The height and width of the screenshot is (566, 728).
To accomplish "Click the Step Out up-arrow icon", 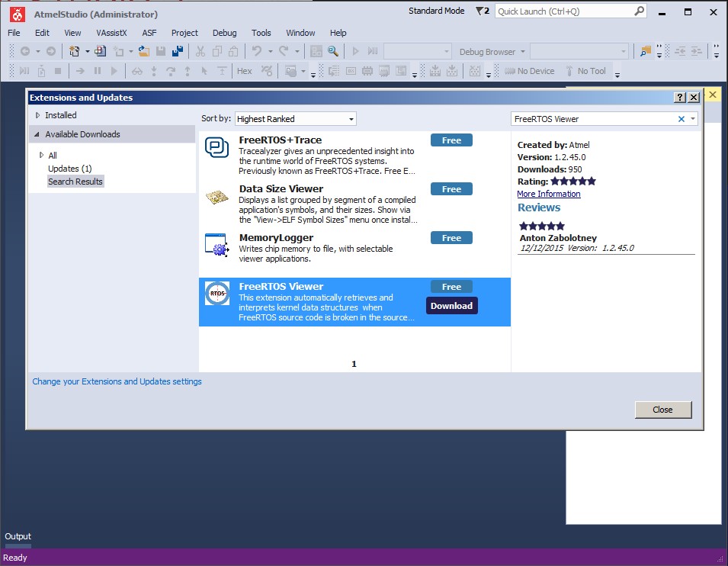I will coord(187,71).
